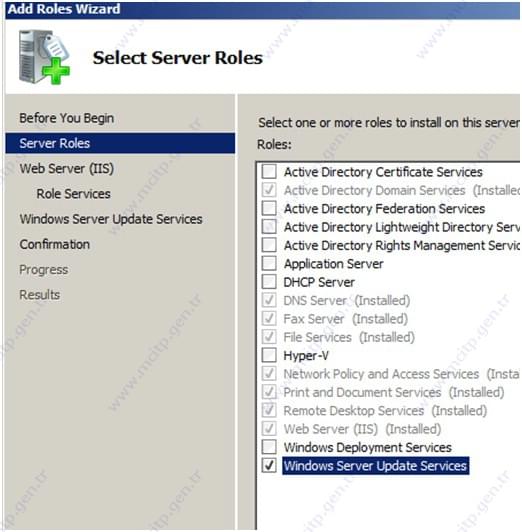522x532 pixels.
Task: Check Windows Deployment Services
Action: point(269,447)
